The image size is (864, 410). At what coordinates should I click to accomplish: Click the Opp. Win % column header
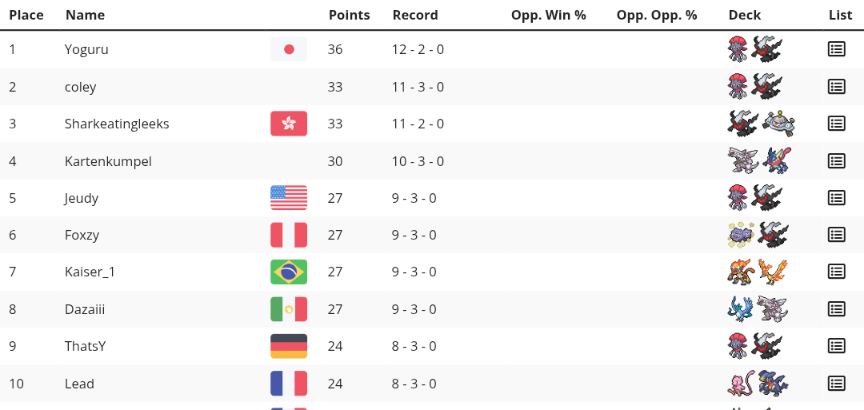[548, 15]
